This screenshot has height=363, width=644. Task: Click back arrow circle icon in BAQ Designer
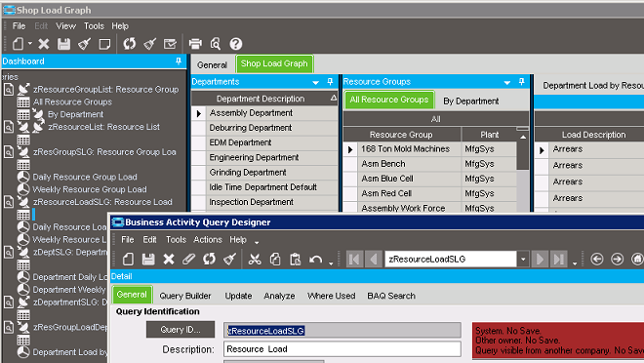click(597, 260)
